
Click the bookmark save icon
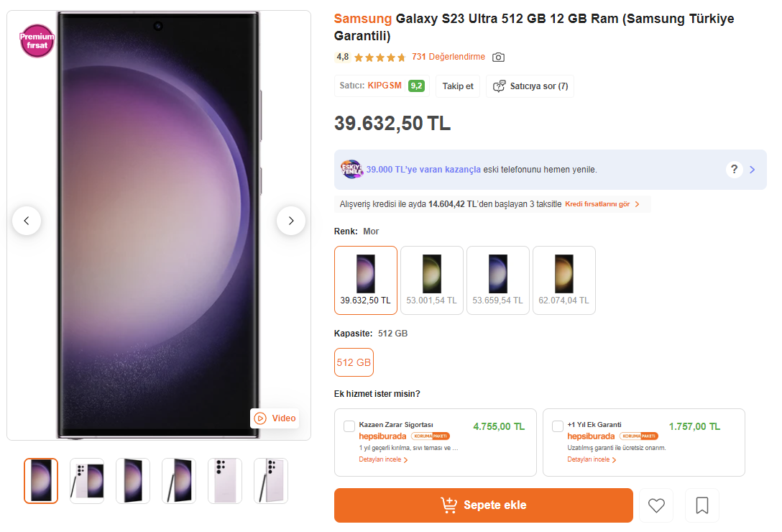coord(702,505)
